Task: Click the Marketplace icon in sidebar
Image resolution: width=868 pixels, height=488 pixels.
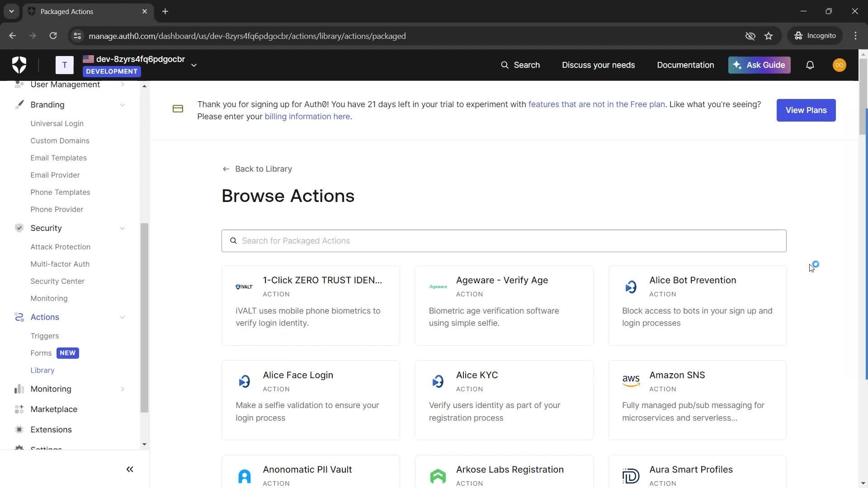Action: click(x=19, y=409)
